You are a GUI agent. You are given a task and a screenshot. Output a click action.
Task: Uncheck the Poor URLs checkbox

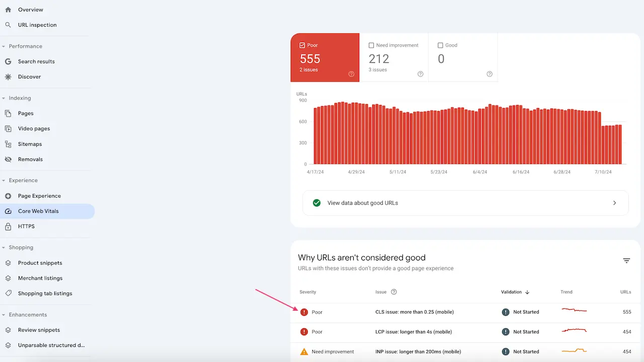click(302, 45)
